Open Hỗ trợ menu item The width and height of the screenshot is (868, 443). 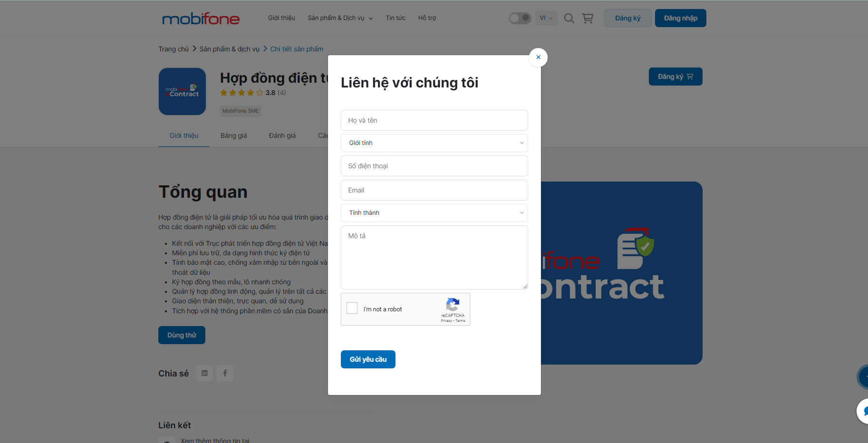[427, 18]
